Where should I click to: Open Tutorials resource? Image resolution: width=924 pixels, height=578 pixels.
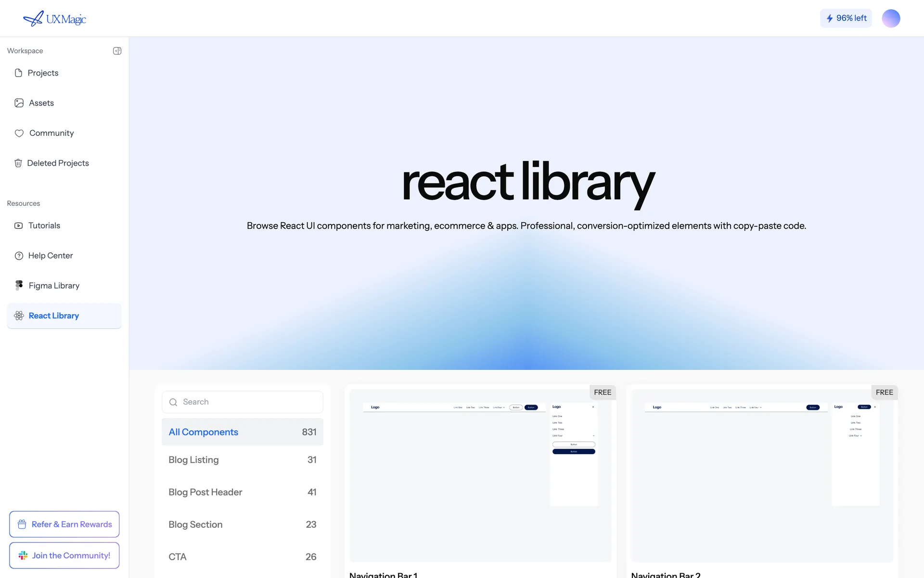(64, 225)
